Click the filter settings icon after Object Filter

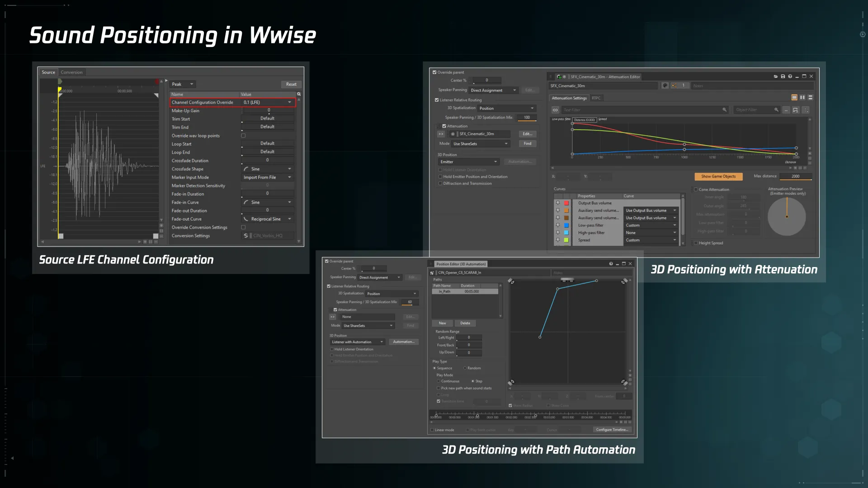[x=796, y=110]
